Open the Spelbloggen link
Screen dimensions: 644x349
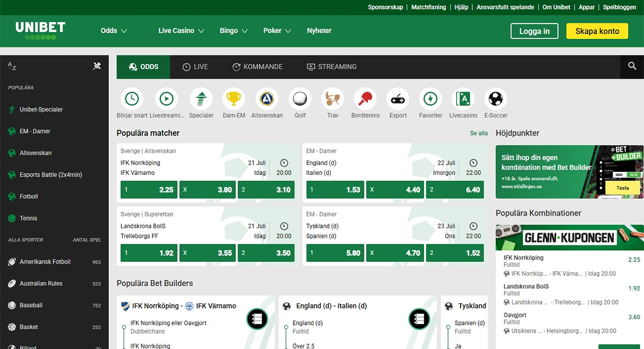tap(619, 8)
